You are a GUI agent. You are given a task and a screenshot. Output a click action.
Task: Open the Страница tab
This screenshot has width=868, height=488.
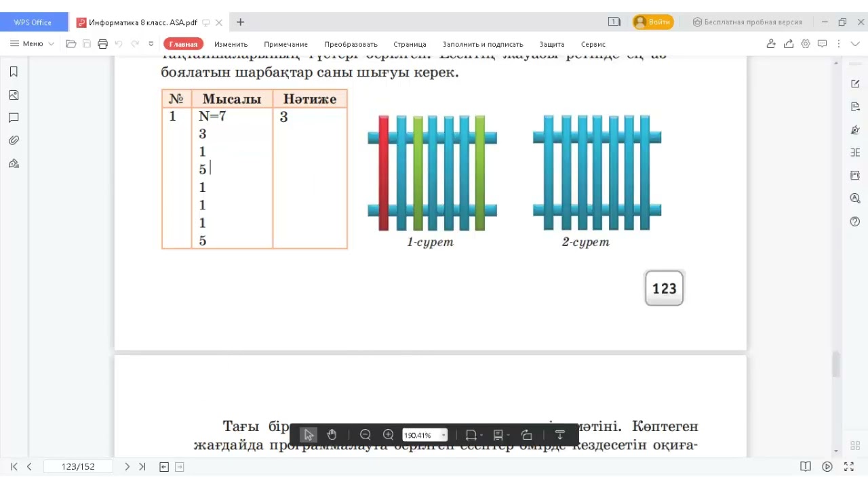pos(410,44)
